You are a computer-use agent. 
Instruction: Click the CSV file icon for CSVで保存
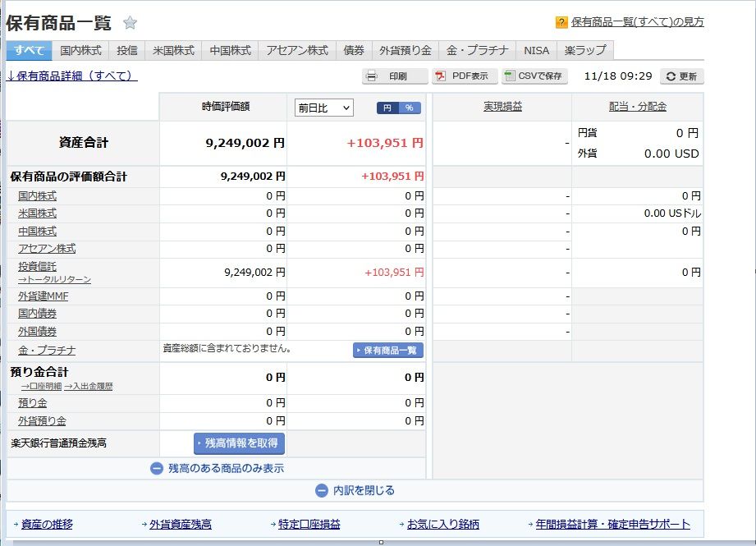coord(510,76)
